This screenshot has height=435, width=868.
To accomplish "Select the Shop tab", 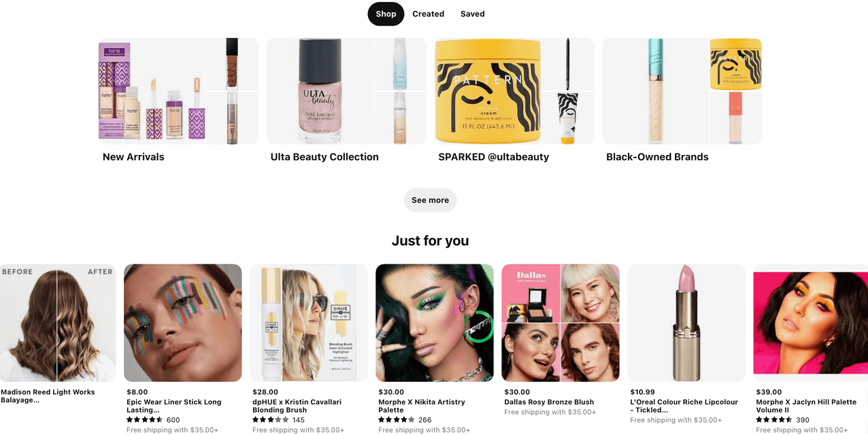I will (386, 14).
